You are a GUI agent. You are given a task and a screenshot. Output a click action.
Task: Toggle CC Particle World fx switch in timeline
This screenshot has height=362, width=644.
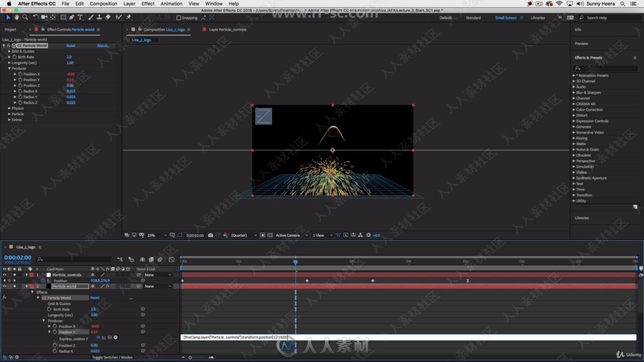pos(5,298)
